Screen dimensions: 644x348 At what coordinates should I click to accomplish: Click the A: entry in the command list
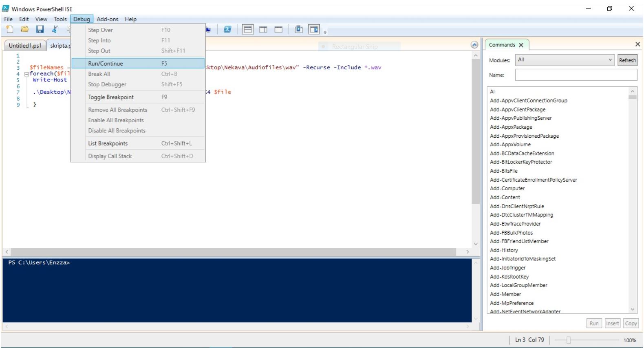[492, 92]
